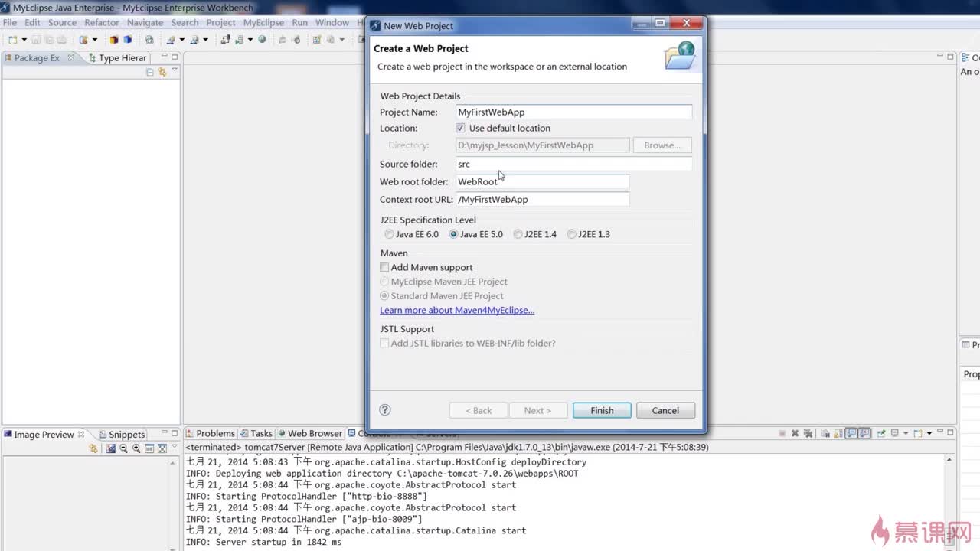980x551 pixels.
Task: Open Display Selected Console dropdown arrow
Action: (906, 433)
